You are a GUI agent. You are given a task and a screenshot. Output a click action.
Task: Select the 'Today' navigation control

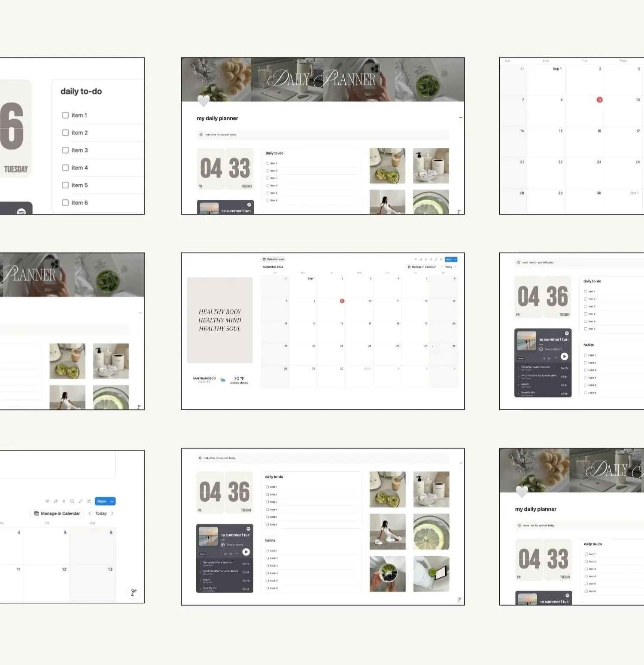tap(448, 267)
